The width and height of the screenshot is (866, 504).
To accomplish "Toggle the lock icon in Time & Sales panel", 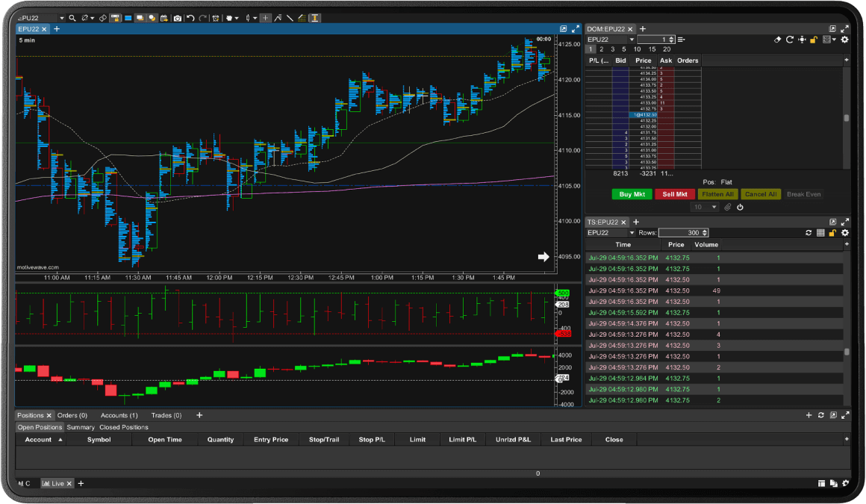I will pos(832,233).
